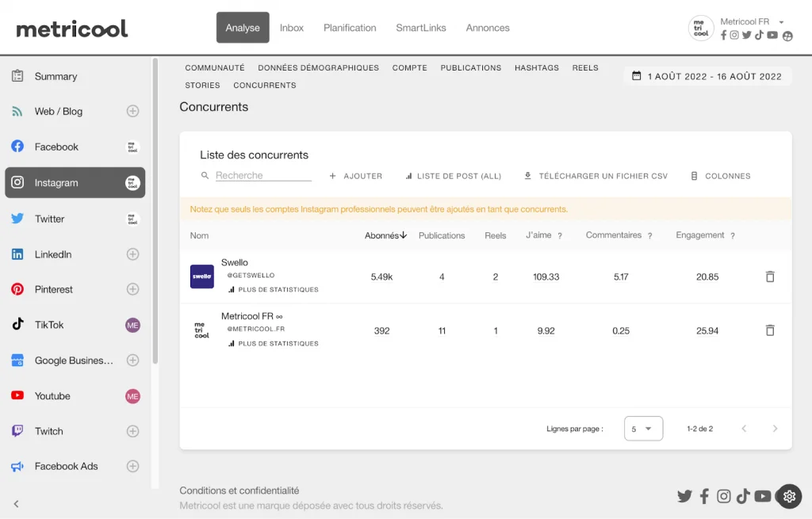Open the Facebook sidebar icon

click(x=17, y=147)
